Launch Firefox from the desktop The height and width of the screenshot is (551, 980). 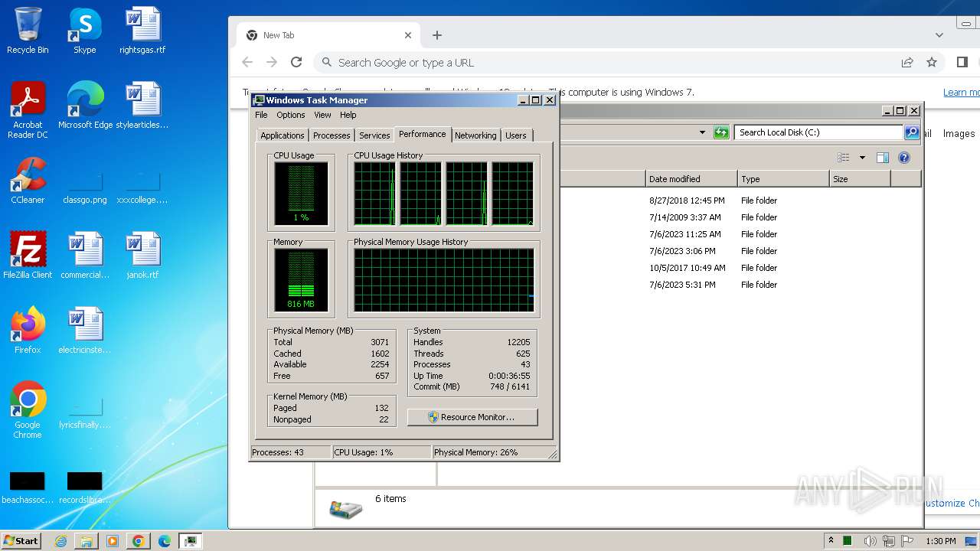28,331
